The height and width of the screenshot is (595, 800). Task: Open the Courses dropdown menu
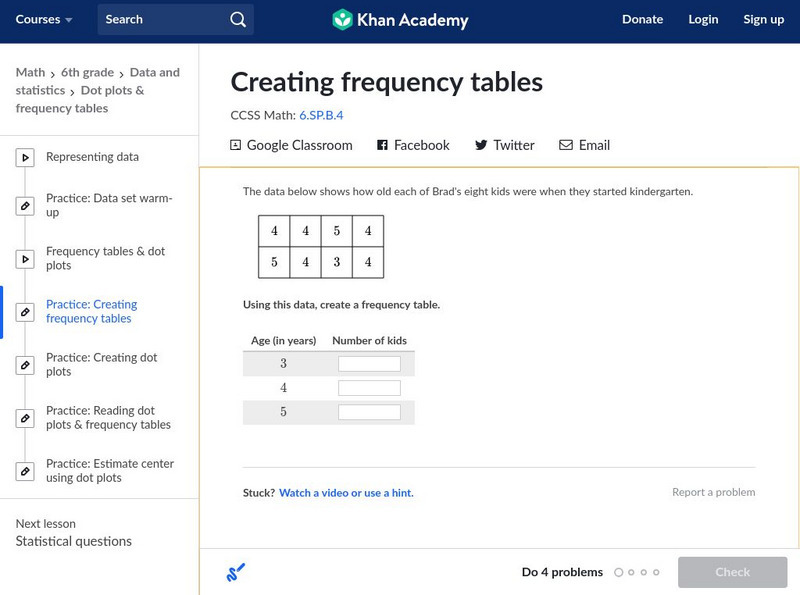pos(44,19)
